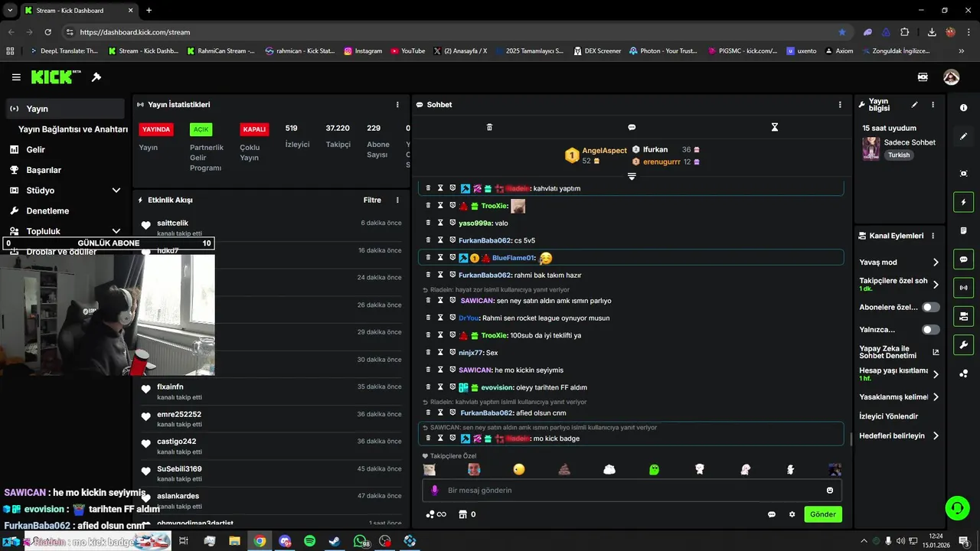Viewport: 980px width, 551px height.
Task: Click the wrench icon in right sidebar
Action: (963, 345)
